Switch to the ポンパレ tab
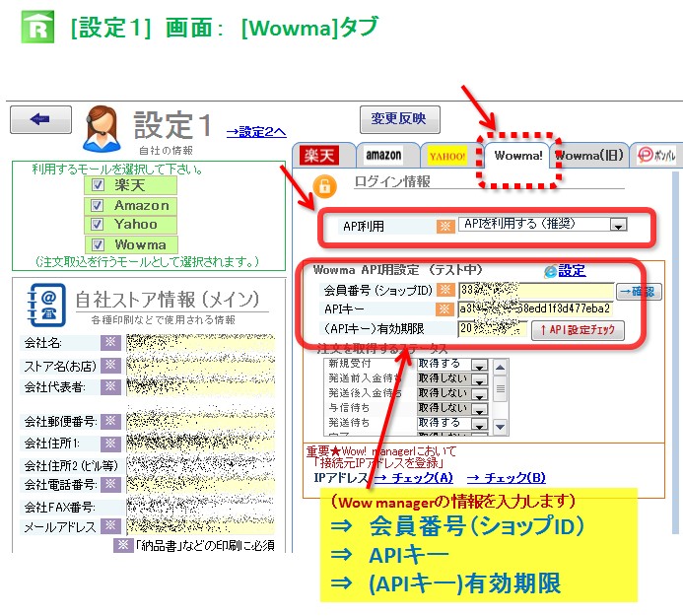 point(656,155)
